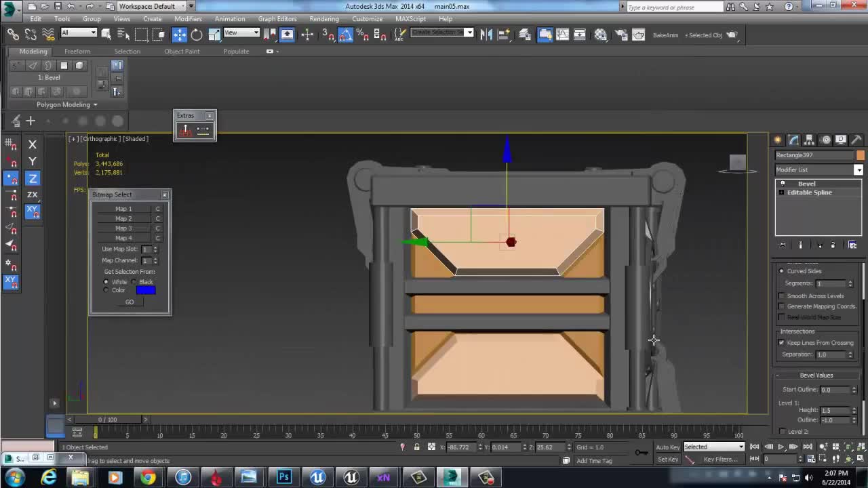
Task: Uncheck Keep Lines From Crossing
Action: 781,343
